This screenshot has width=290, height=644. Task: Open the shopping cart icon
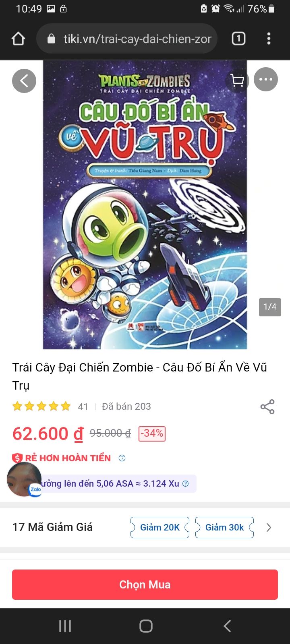click(237, 80)
